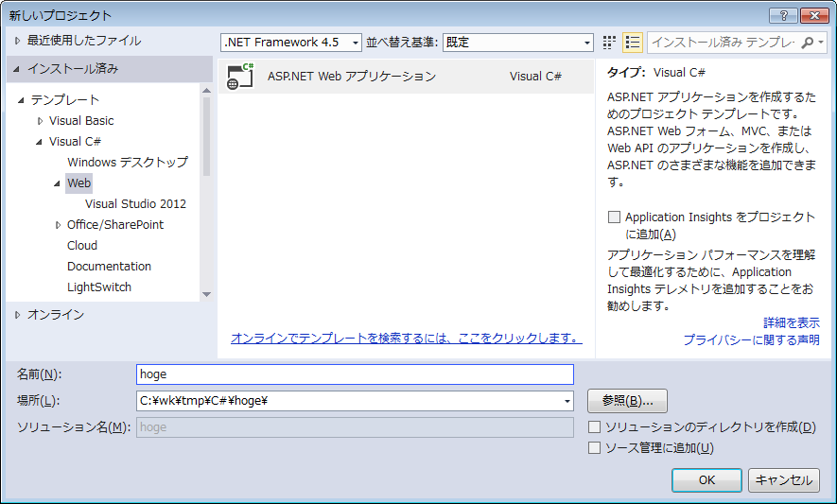Expand the オンライン section
This screenshot has height=504, width=837.
[x=17, y=315]
